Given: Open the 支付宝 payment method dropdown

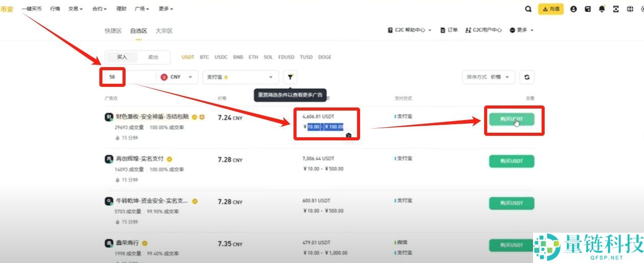Looking at the screenshot, I should coord(241,77).
